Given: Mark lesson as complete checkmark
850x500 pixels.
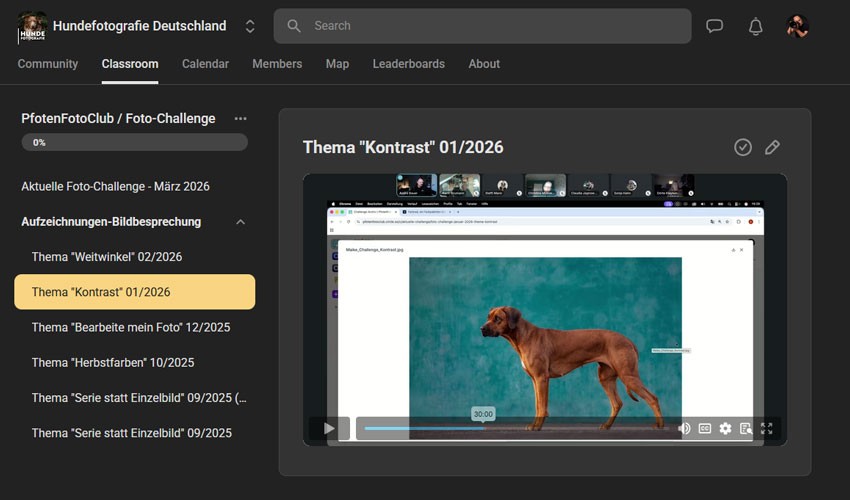Looking at the screenshot, I should [743, 147].
